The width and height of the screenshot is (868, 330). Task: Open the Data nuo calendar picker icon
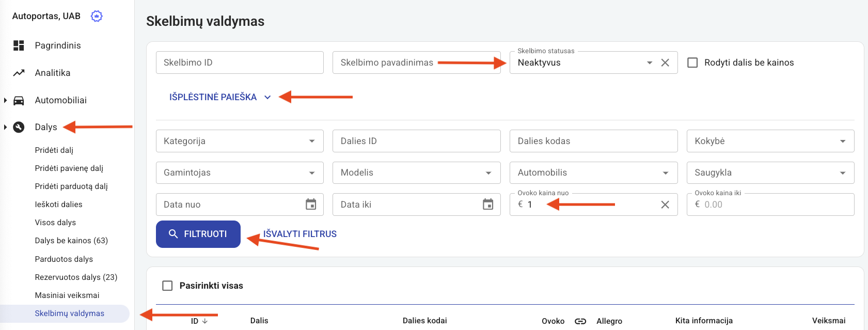[311, 205]
